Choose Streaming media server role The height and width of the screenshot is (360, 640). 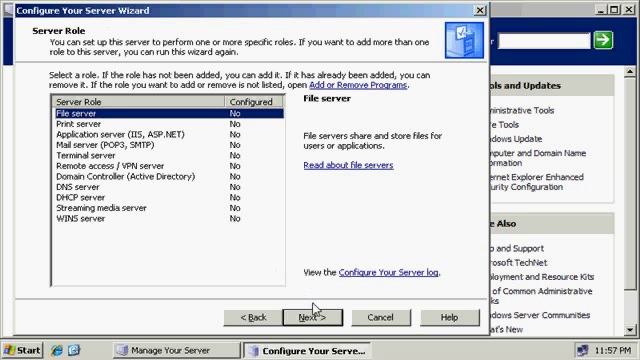pos(169,208)
